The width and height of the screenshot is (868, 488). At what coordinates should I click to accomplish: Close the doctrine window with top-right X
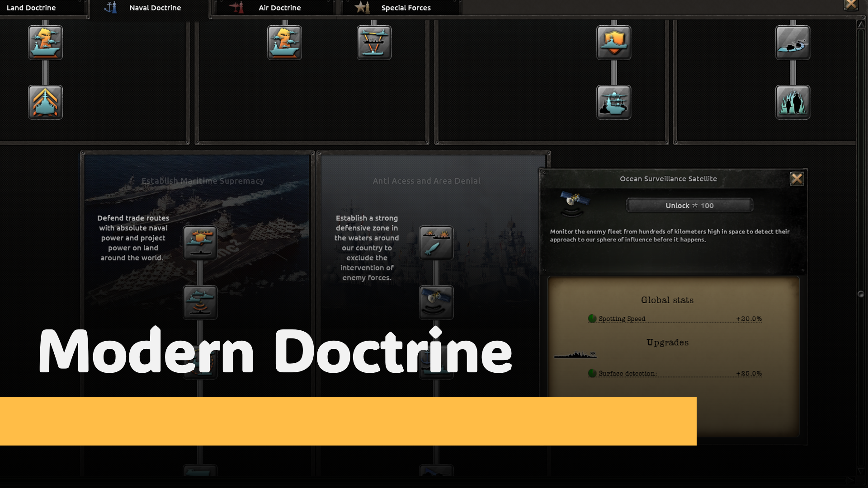tap(851, 5)
